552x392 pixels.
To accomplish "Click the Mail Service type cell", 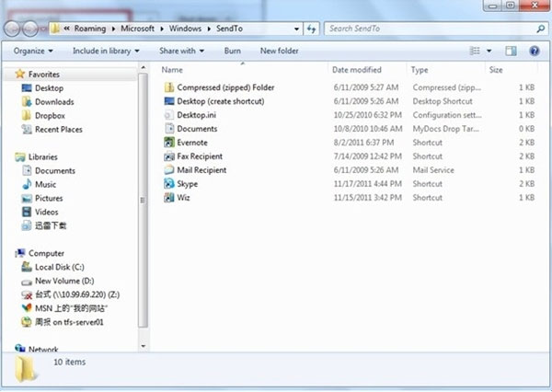I will [x=433, y=169].
